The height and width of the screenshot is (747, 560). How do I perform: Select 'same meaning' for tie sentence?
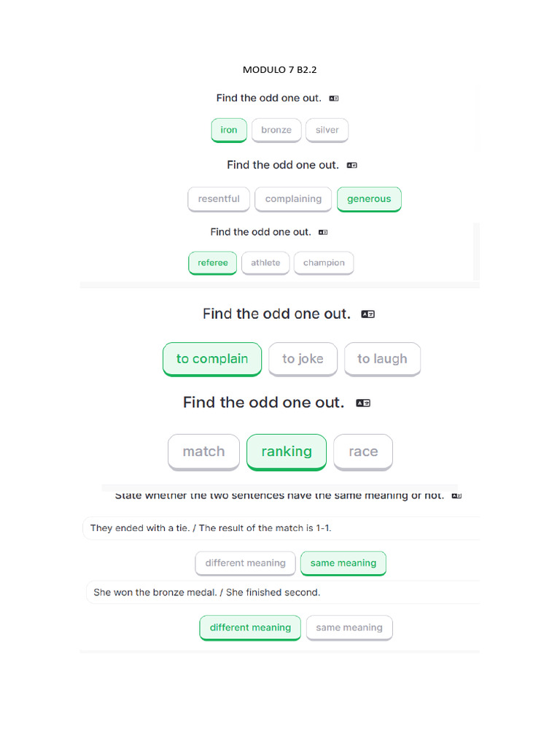tap(343, 563)
